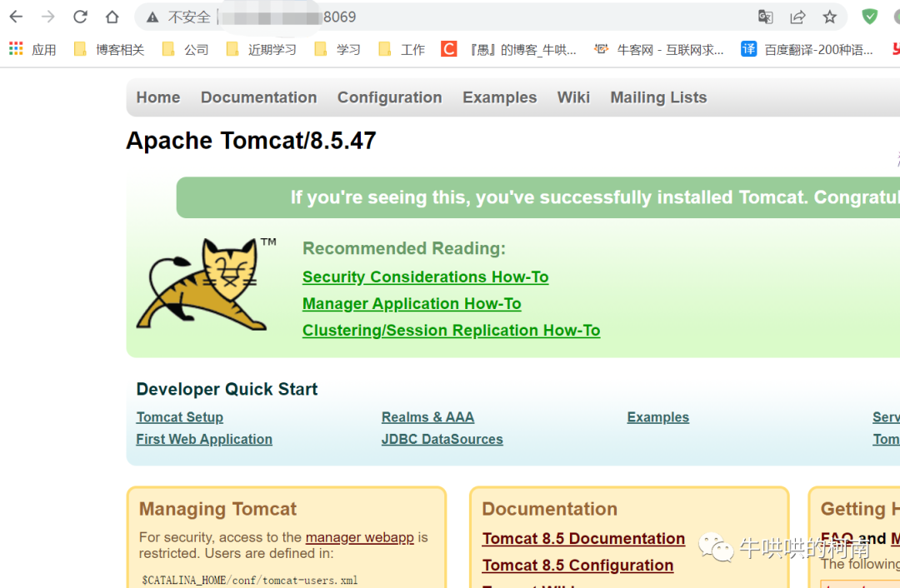Open the 应用 apps grid shortcut
900x588 pixels.
(x=32, y=49)
